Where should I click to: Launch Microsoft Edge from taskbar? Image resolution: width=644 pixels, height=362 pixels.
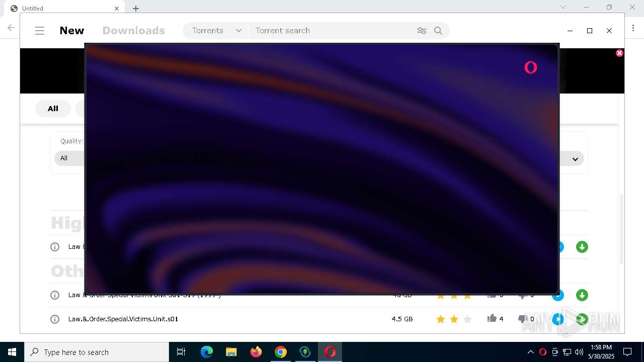[x=207, y=352]
